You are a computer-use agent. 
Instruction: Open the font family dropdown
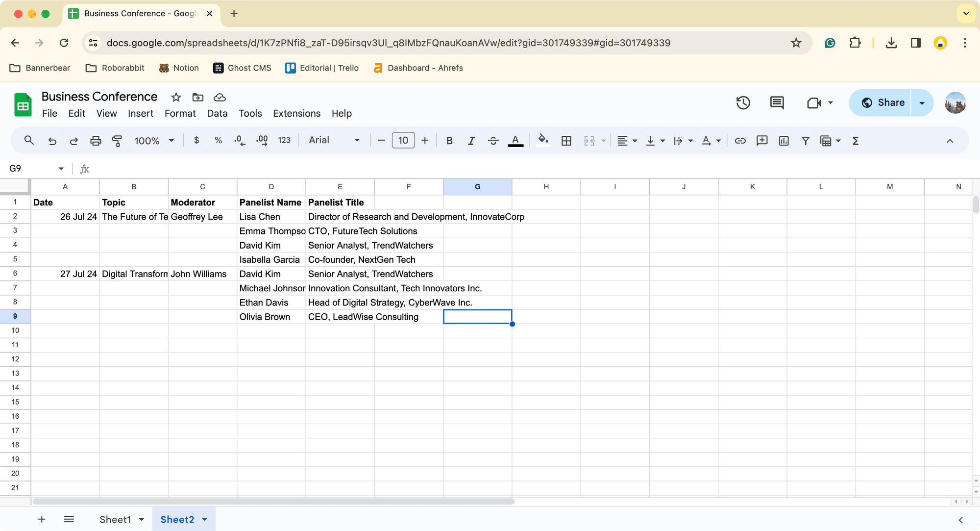pos(333,140)
